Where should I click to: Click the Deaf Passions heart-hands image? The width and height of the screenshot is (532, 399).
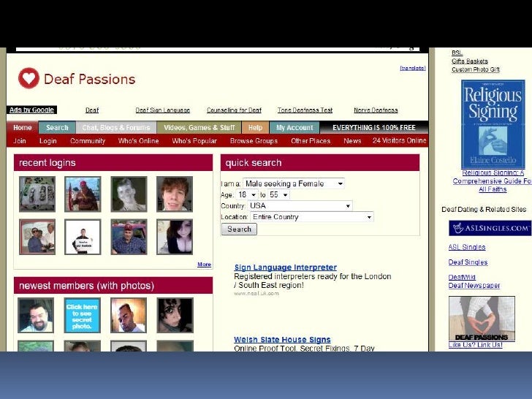482,318
